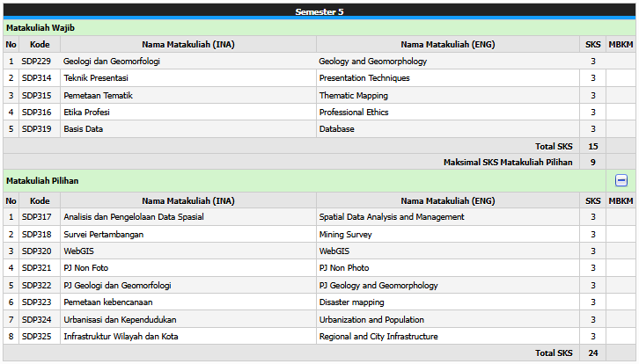Click the Semester 5 header bar
Viewport: 639px width, 364px height.
pos(319,11)
